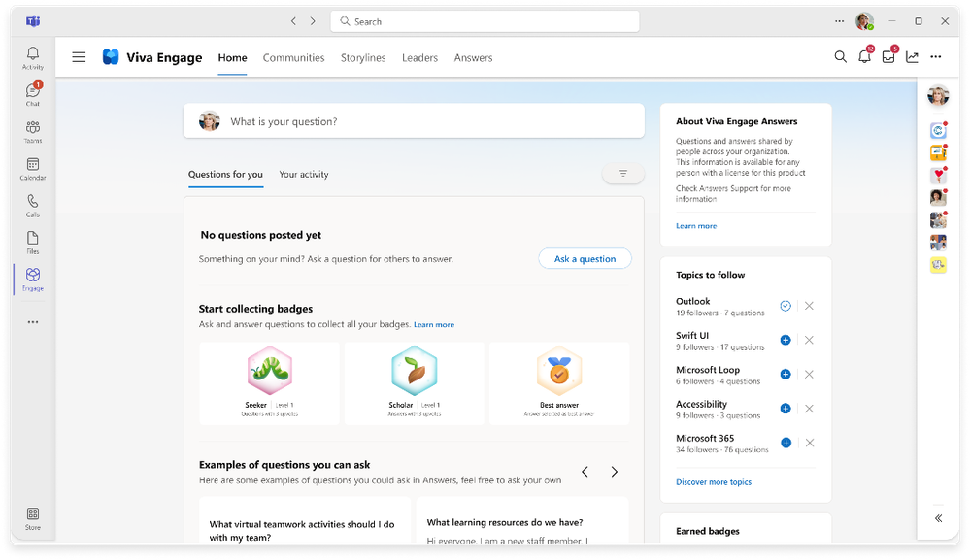Screen dimensions: 970x560
Task: Open title bar settings and more ellipsis
Action: coord(839,21)
